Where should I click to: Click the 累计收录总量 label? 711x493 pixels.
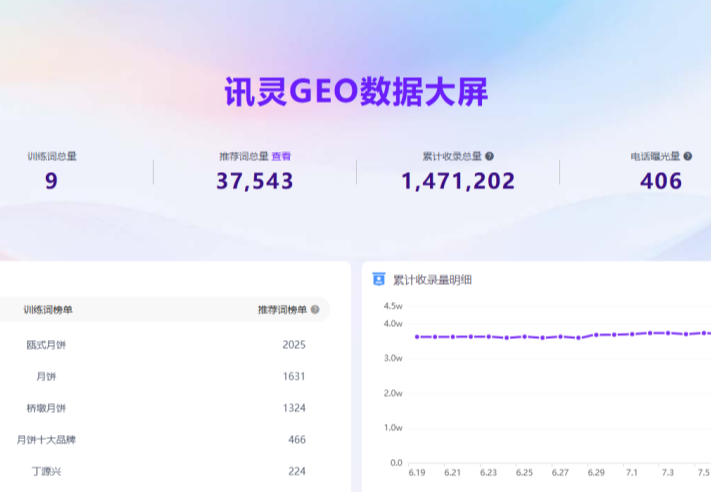pos(452,156)
